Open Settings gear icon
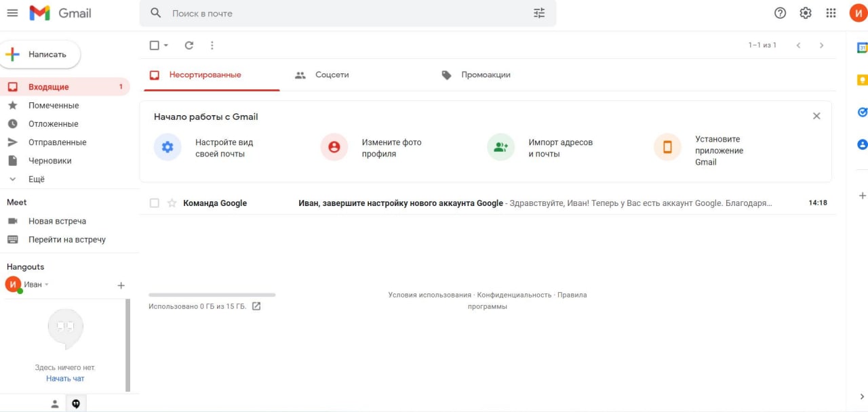Viewport: 868px width, 412px height. coord(806,13)
